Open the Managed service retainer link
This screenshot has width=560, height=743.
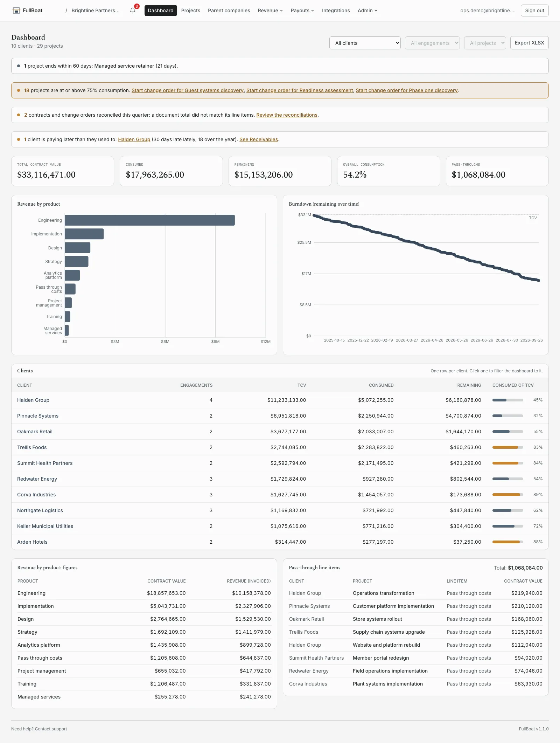[x=124, y=66]
